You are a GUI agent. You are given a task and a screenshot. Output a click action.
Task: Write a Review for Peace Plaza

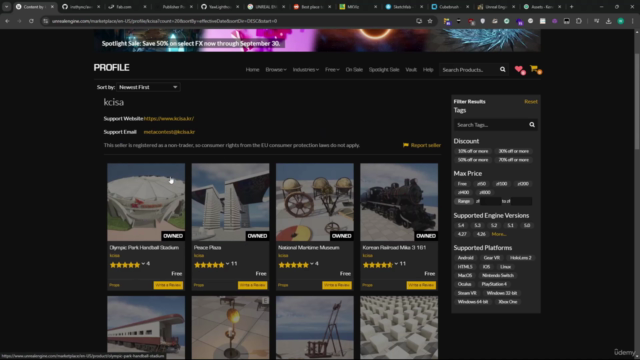tap(253, 285)
